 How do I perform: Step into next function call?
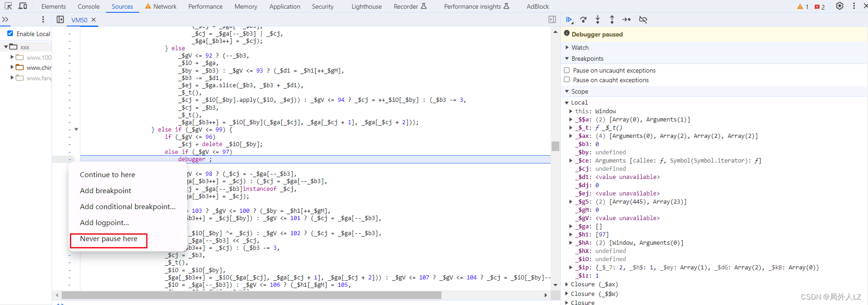(598, 20)
